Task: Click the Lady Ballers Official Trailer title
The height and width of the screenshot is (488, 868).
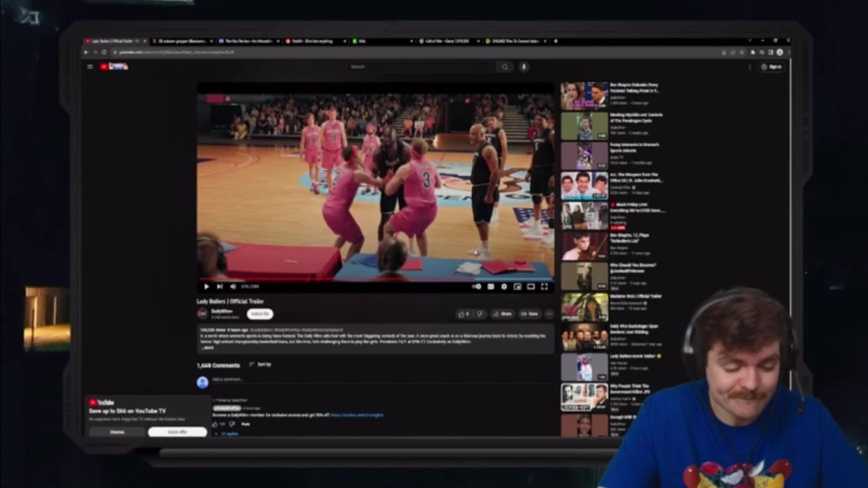Action: 231,301
